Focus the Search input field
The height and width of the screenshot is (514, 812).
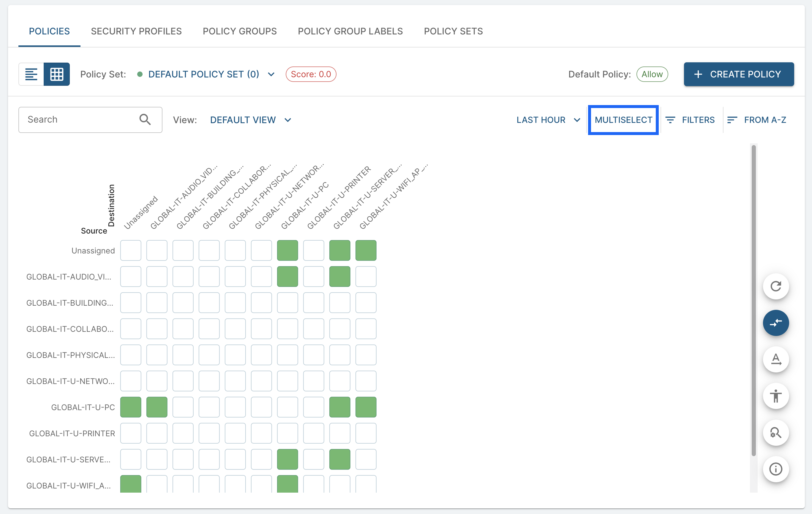click(x=90, y=120)
